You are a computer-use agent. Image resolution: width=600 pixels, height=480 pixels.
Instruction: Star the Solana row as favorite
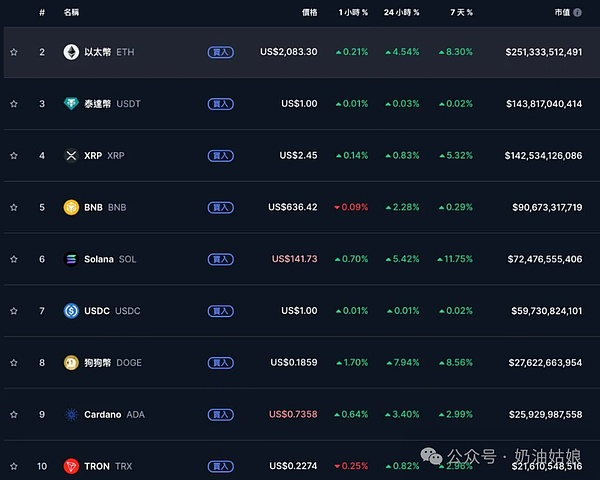(x=14, y=259)
